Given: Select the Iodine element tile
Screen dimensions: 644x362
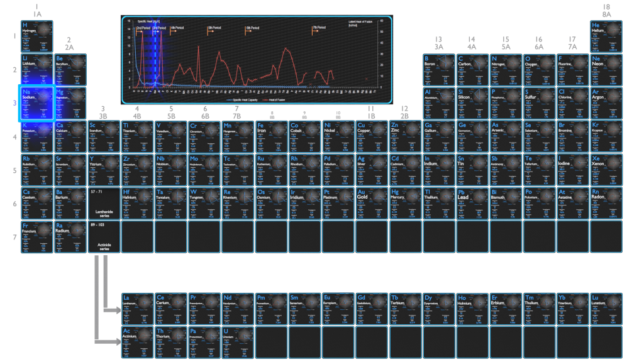Looking at the screenshot, I should (x=572, y=170).
